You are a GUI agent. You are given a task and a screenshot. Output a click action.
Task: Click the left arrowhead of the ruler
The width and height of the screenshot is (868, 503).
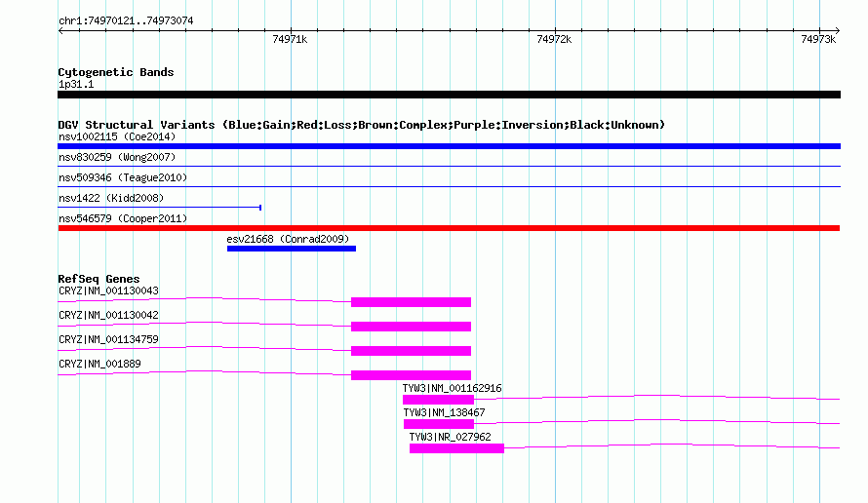click(x=60, y=31)
